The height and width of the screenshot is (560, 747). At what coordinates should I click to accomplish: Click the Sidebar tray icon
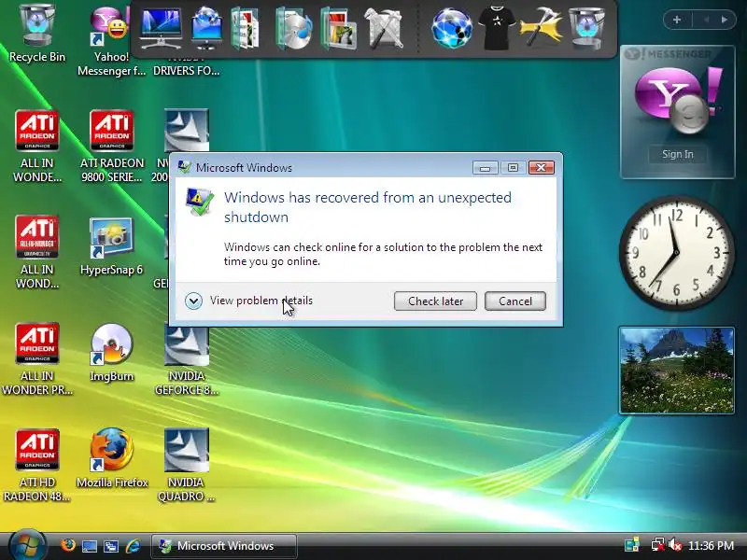tap(632, 545)
